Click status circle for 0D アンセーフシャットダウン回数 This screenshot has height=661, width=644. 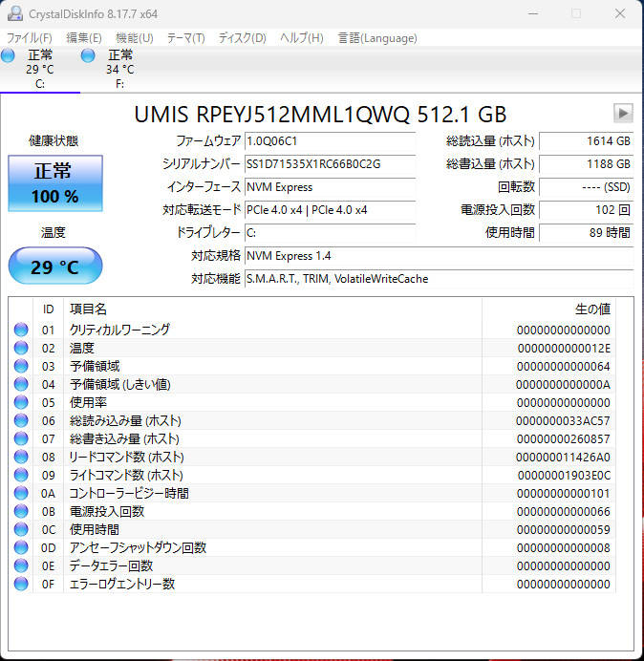click(x=21, y=547)
